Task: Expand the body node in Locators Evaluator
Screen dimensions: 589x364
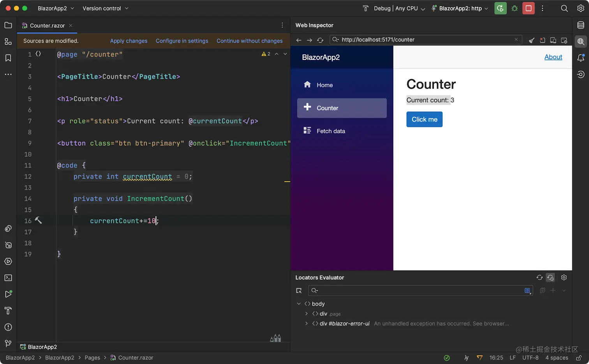Action: [299, 304]
